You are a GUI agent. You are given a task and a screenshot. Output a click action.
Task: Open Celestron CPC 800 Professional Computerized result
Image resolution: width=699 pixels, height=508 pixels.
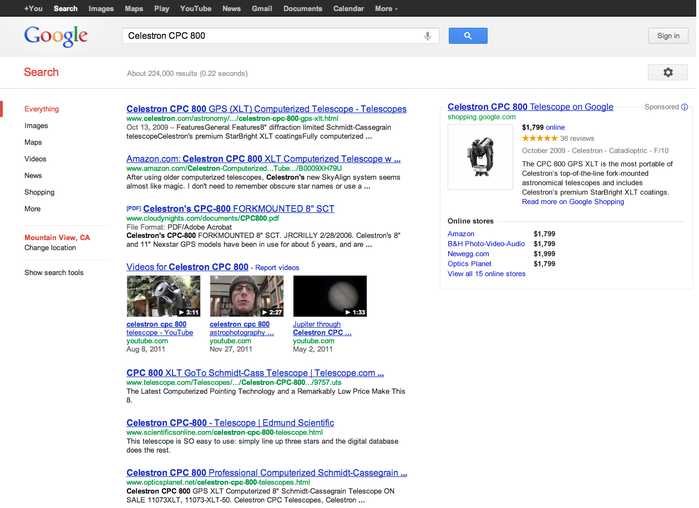coord(267,473)
